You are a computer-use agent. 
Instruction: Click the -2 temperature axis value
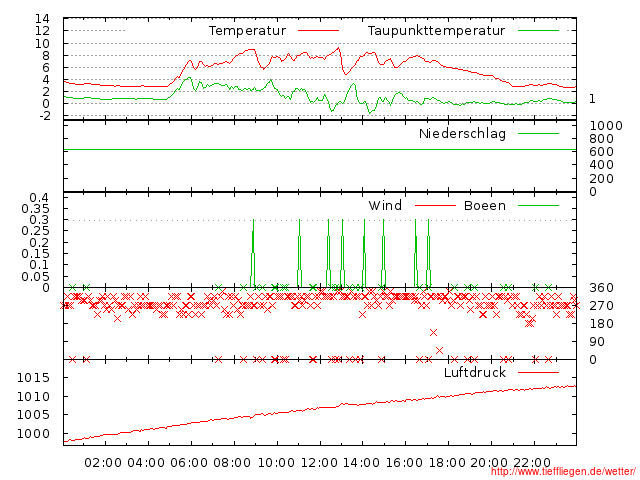45,116
